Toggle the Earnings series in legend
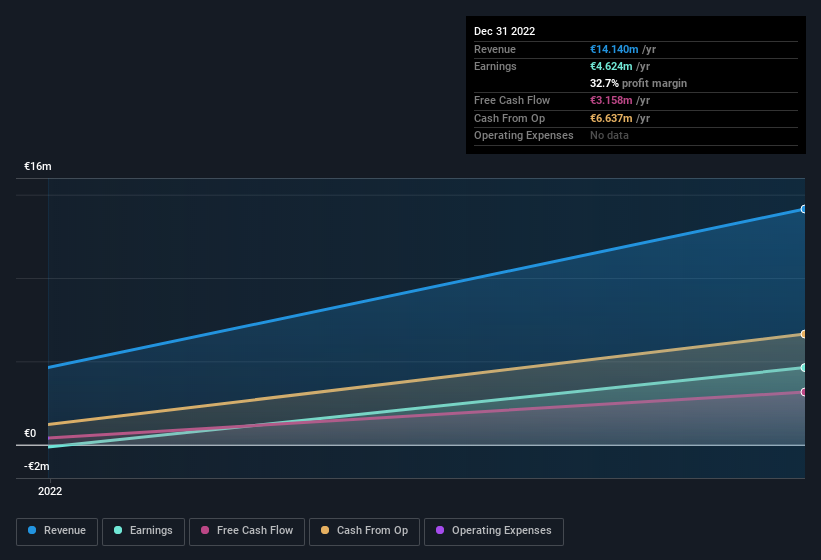821x560 pixels. click(143, 531)
